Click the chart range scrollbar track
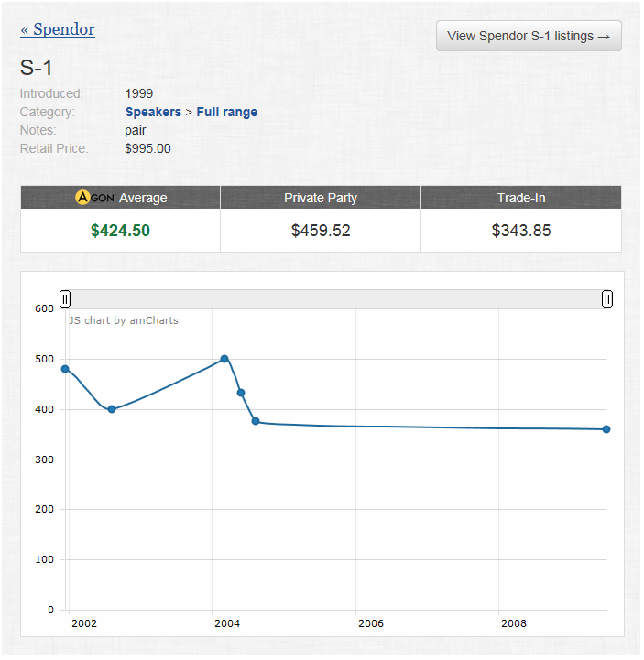This screenshot has width=644, height=660. [x=336, y=299]
